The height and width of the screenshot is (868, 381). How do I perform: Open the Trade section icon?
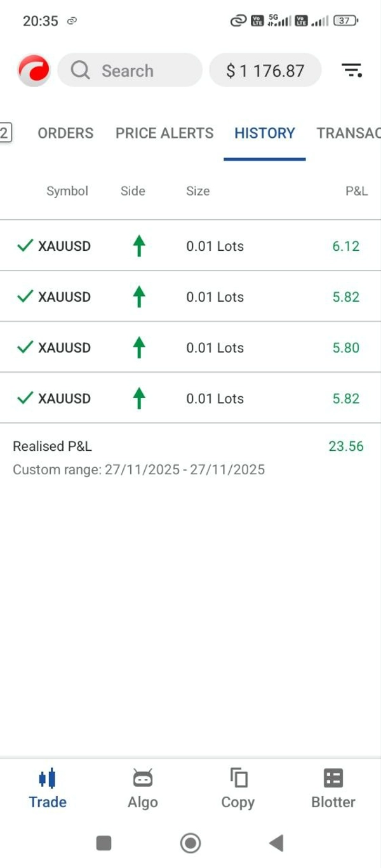[x=48, y=778]
